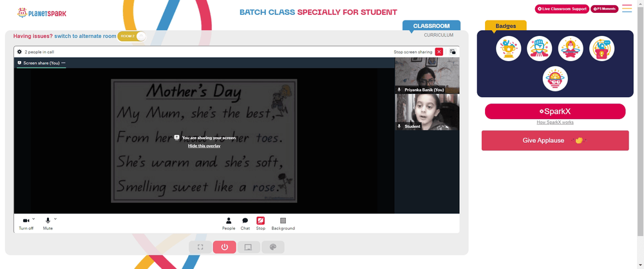This screenshot has height=269, width=644.
Task: Click Hide this overlay link
Action: tap(204, 146)
